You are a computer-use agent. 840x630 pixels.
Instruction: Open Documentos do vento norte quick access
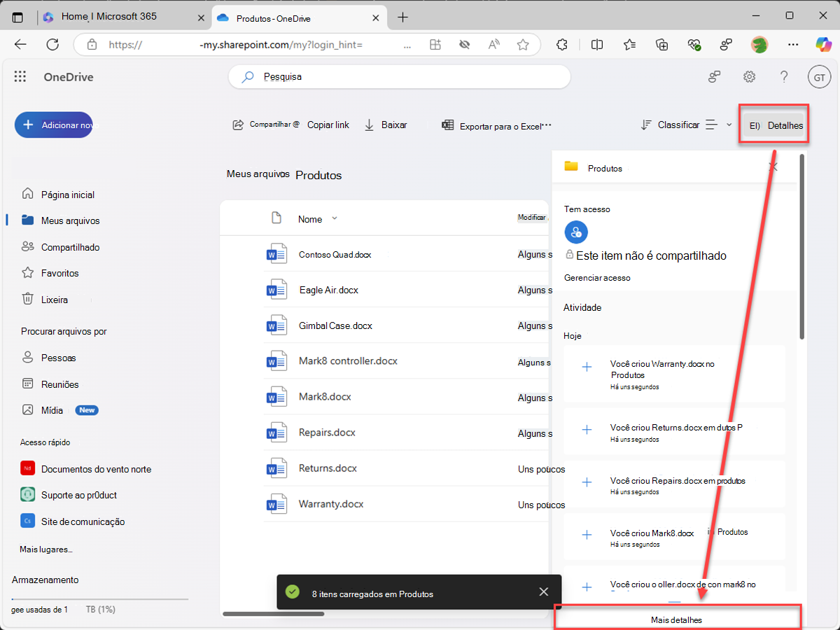tap(85, 469)
